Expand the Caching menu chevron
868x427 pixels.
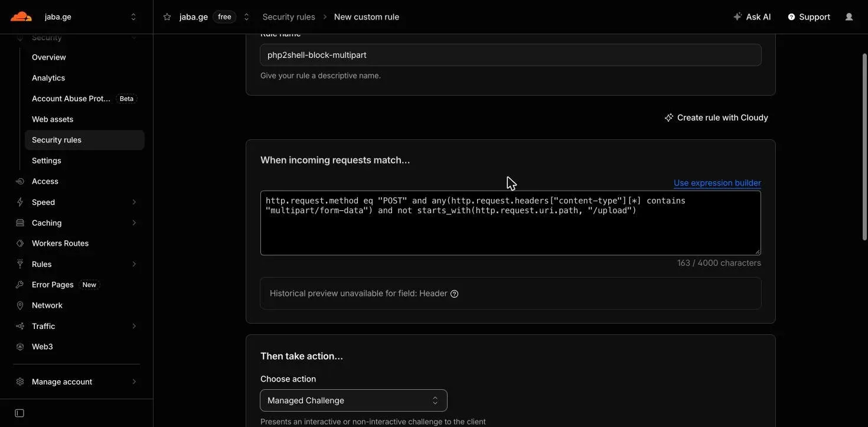coord(134,223)
